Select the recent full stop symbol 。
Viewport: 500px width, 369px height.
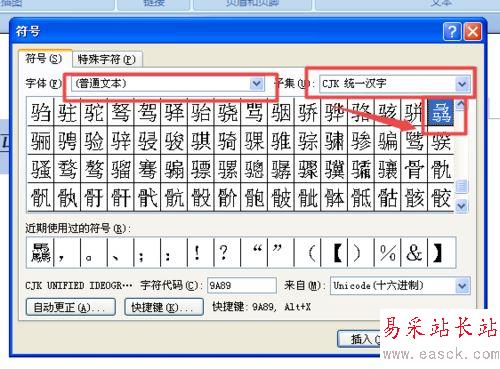click(94, 252)
